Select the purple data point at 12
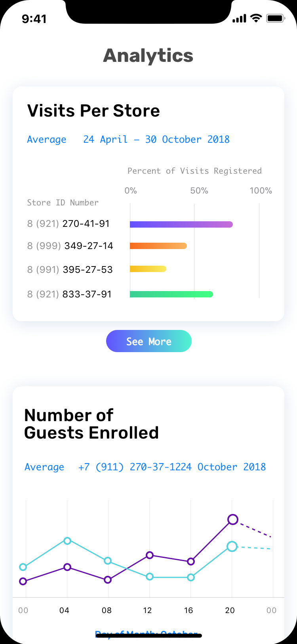The width and height of the screenshot is (297, 644). (x=150, y=555)
